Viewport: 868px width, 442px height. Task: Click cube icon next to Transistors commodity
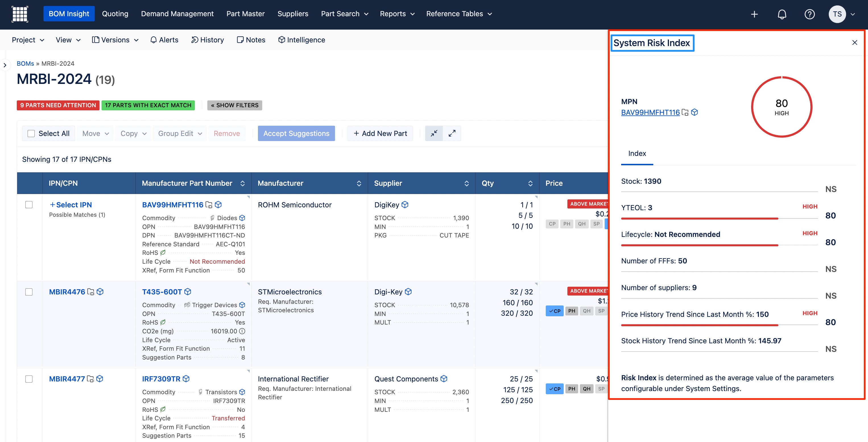tap(242, 392)
